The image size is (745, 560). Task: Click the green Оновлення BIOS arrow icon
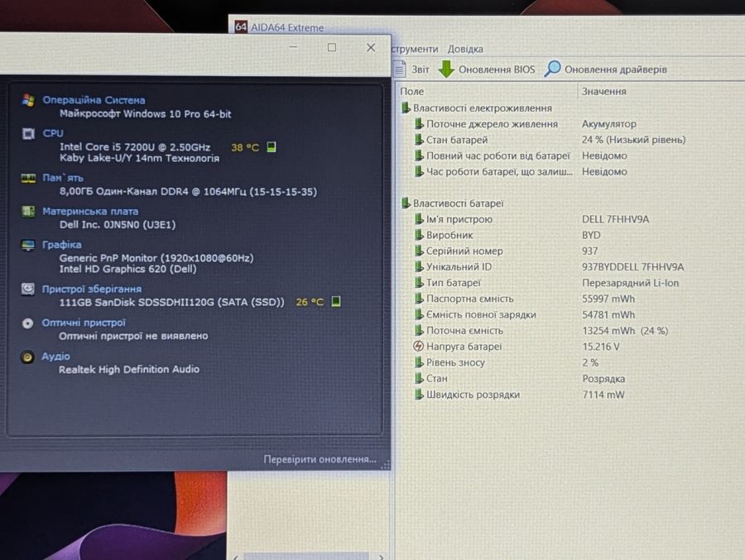446,69
